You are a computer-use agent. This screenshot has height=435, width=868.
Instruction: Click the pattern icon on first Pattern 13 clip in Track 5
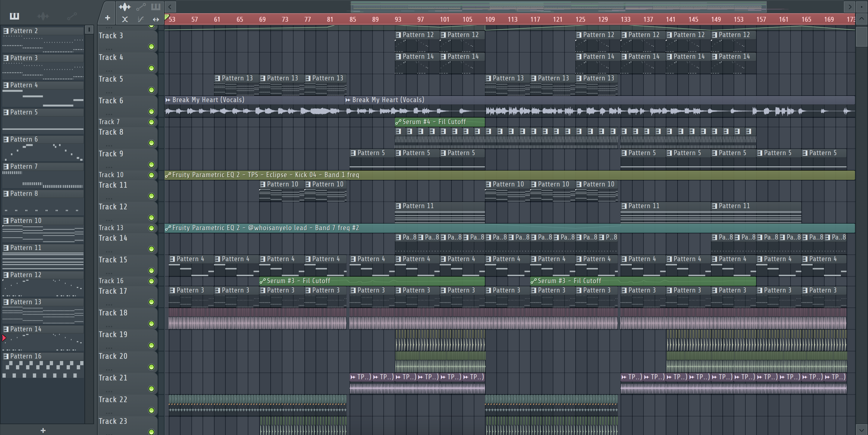pyautogui.click(x=218, y=78)
